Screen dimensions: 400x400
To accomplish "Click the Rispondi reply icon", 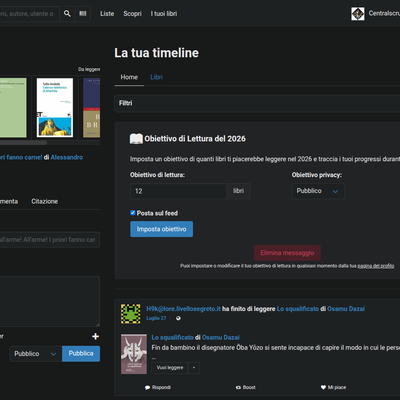I will point(147,387).
